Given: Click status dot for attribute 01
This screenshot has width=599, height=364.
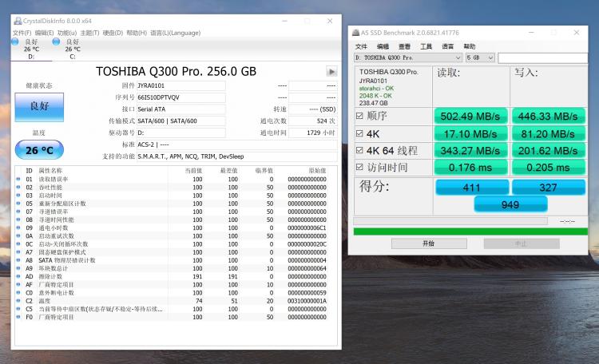Looking at the screenshot, I should coord(18,179).
